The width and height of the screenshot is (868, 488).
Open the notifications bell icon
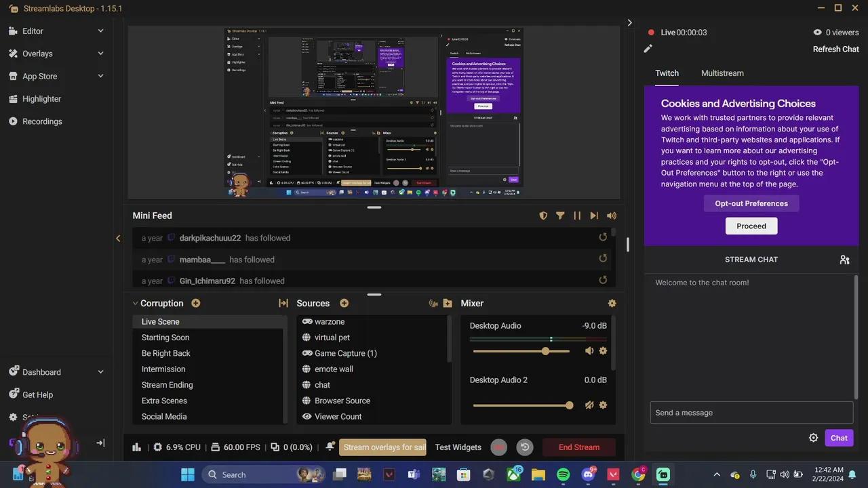pos(330,447)
